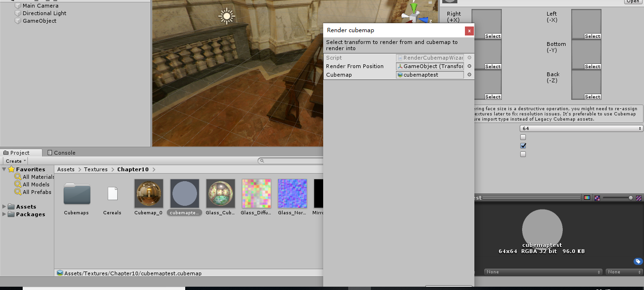The width and height of the screenshot is (644, 290).
Task: Open the None AssetBundle dropdown at bottom
Action: pos(542,272)
